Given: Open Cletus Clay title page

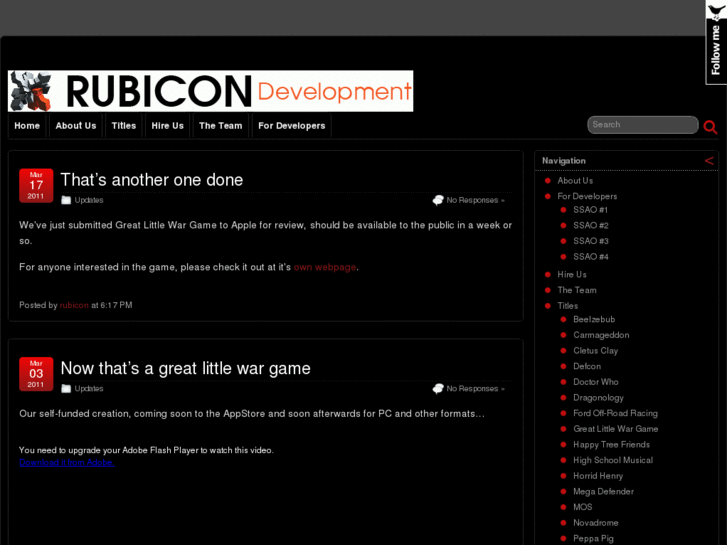Looking at the screenshot, I should click(595, 351).
